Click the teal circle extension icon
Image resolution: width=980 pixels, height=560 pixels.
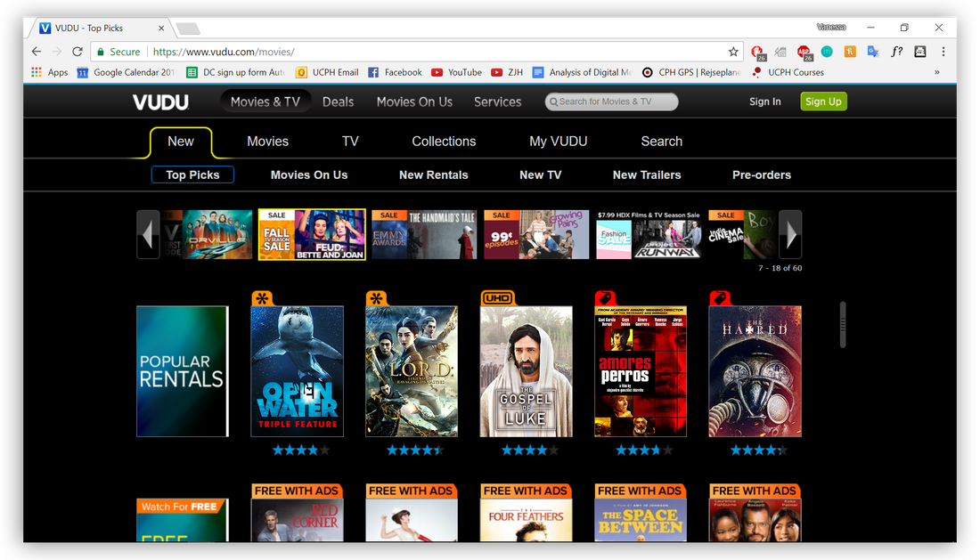(x=827, y=52)
